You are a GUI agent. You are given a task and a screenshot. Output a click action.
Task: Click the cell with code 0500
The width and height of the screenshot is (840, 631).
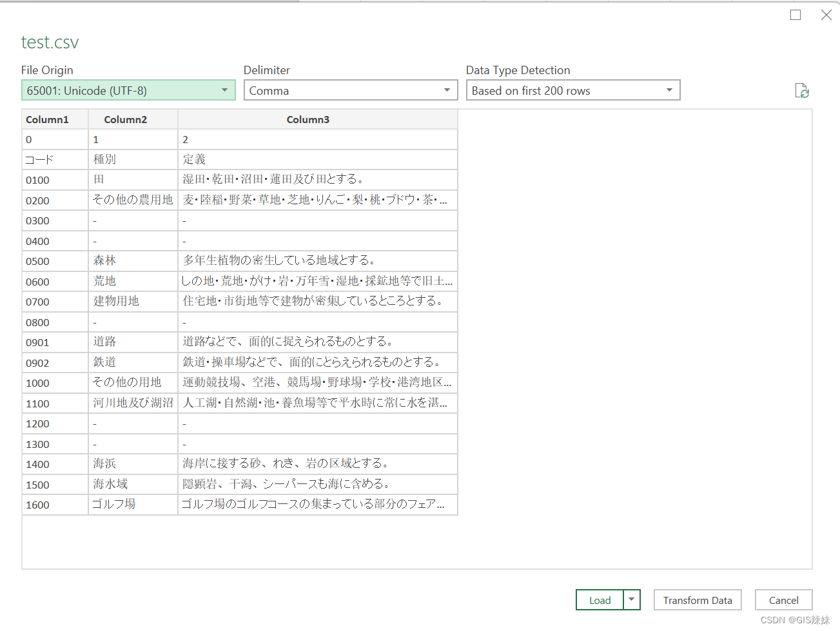(55, 261)
